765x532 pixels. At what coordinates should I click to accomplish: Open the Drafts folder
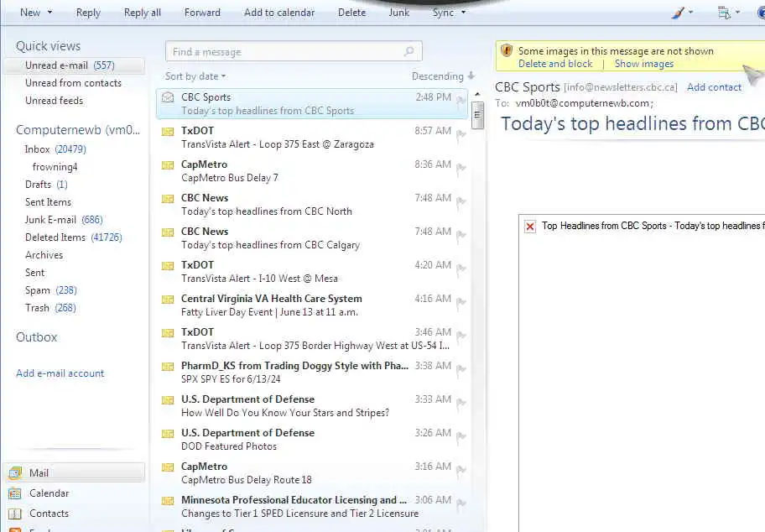pyautogui.click(x=46, y=185)
